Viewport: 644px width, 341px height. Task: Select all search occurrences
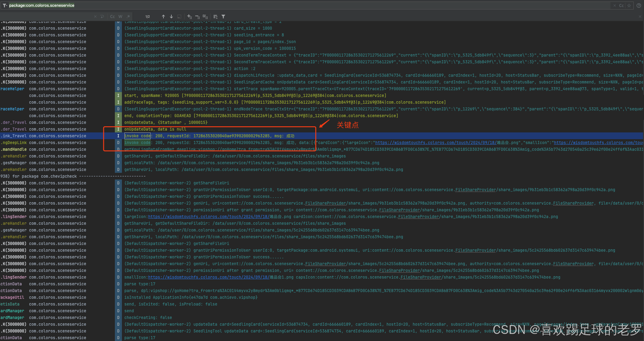(205, 17)
